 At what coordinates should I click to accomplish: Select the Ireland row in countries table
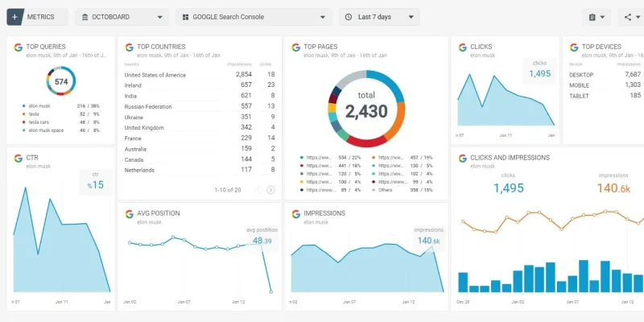click(200, 85)
